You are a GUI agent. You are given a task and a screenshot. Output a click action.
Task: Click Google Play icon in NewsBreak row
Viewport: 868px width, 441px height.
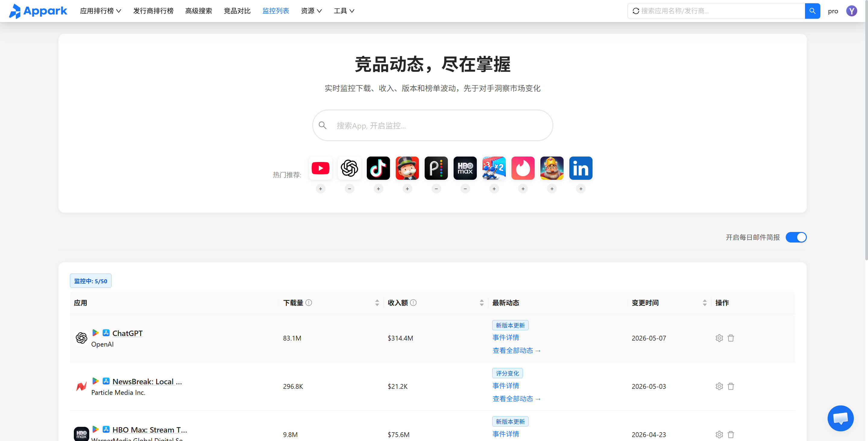tap(95, 381)
